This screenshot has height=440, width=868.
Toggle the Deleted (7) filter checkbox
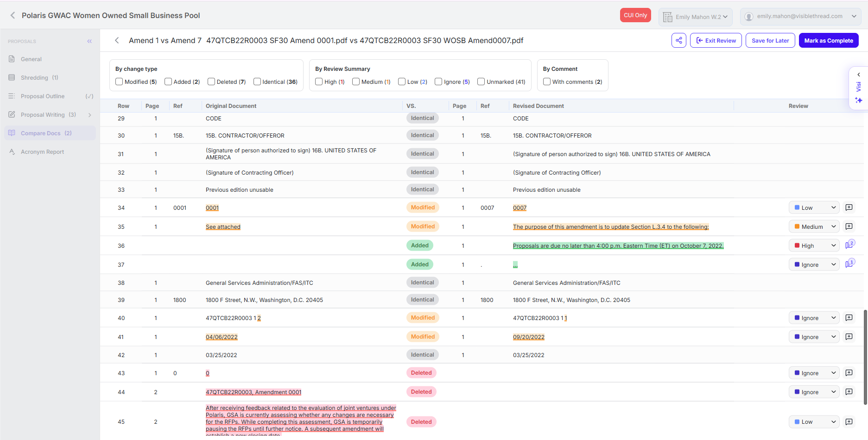(211, 82)
